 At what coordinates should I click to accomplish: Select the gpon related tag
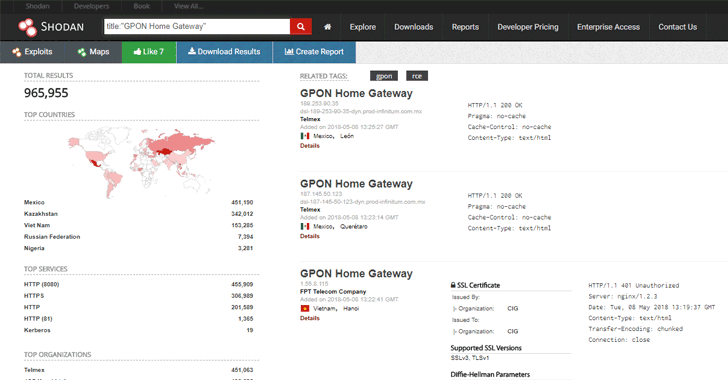(384, 76)
